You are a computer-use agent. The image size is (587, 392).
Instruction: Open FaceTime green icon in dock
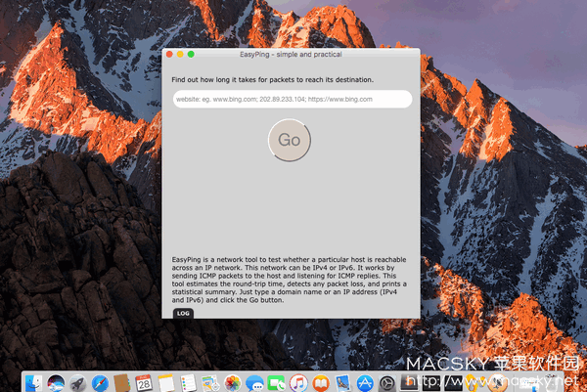pyautogui.click(x=276, y=383)
